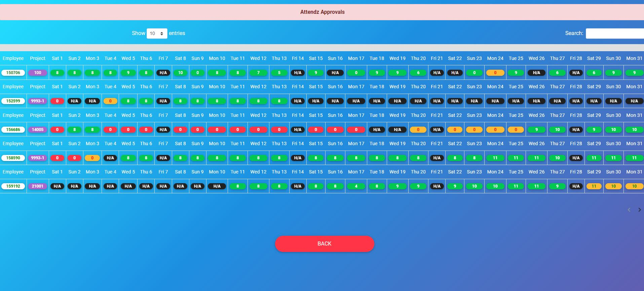Open employee 156686 badge
Screen dimensions: 644x291
click(x=13, y=130)
